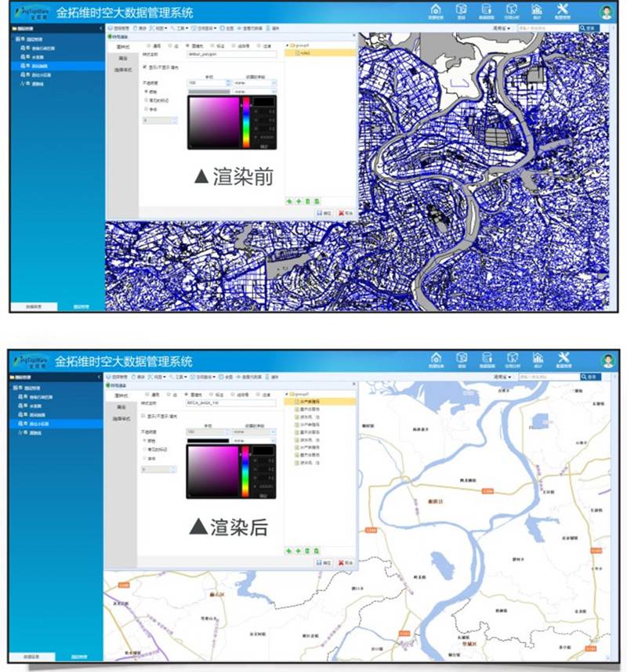
Task: Click the 确定 button in the 渲染前 dialog
Action: 323,212
